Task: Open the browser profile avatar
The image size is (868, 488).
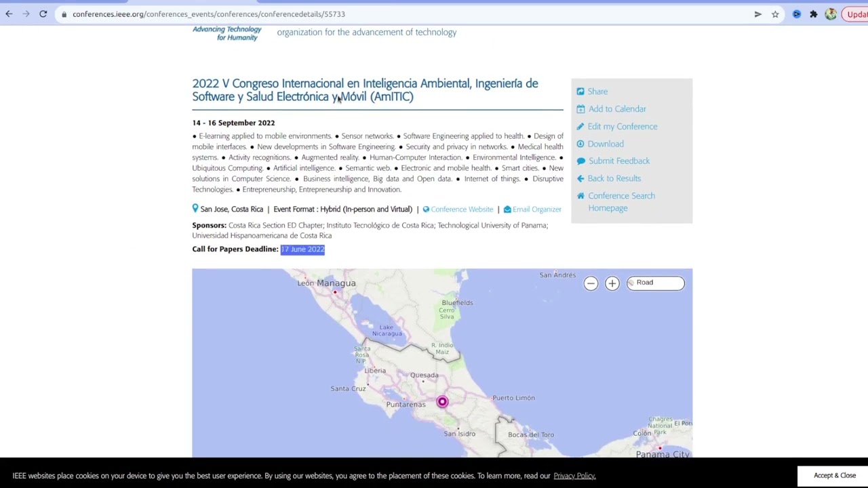Action: coord(831,14)
